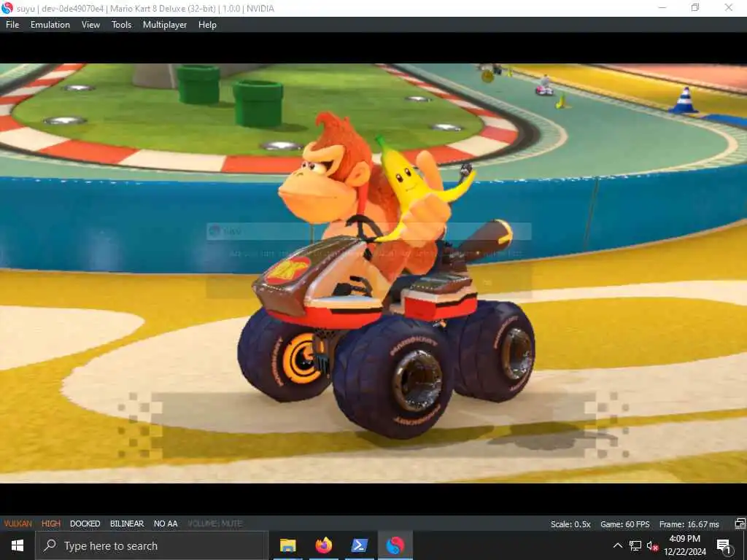747x560 pixels.
Task: Click the taskbar search box
Action: point(152,545)
